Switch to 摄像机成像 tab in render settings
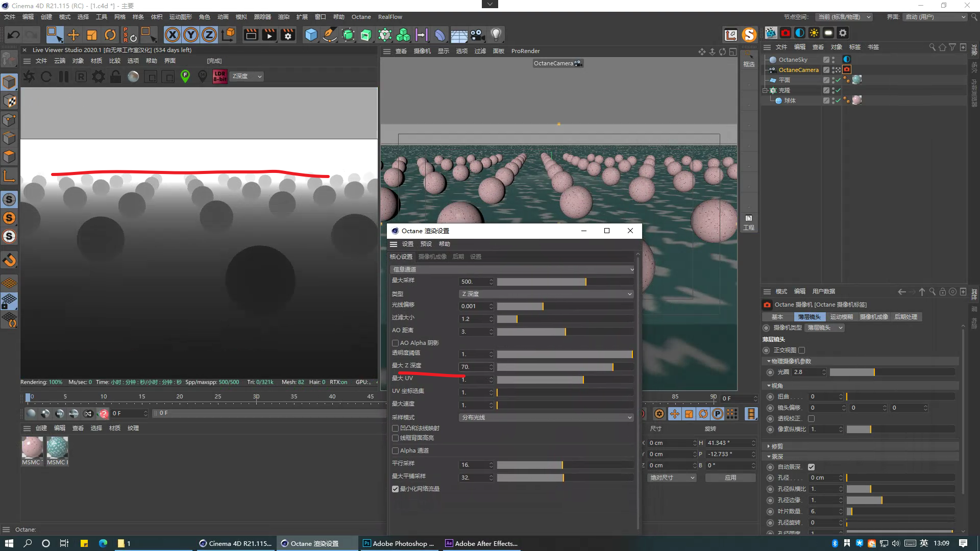 432,257
